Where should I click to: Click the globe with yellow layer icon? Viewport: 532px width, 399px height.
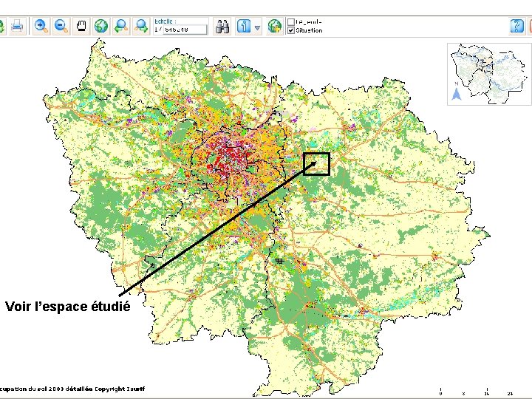pos(275,26)
